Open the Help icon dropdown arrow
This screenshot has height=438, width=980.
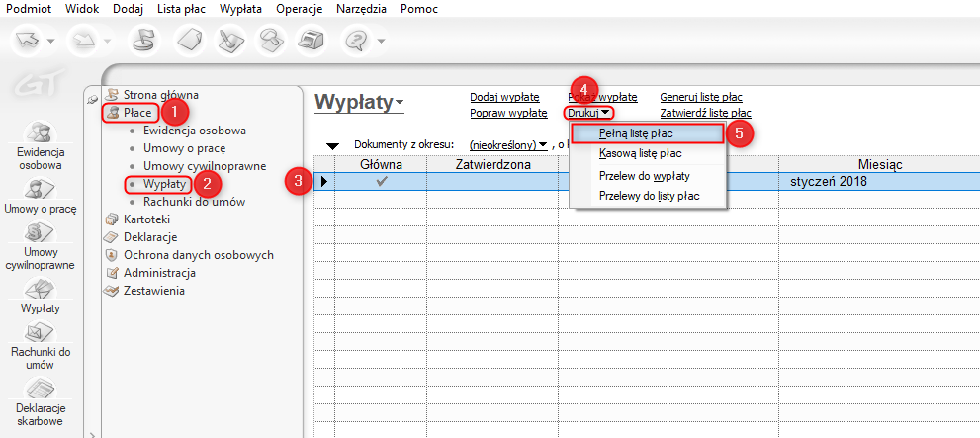tap(381, 42)
